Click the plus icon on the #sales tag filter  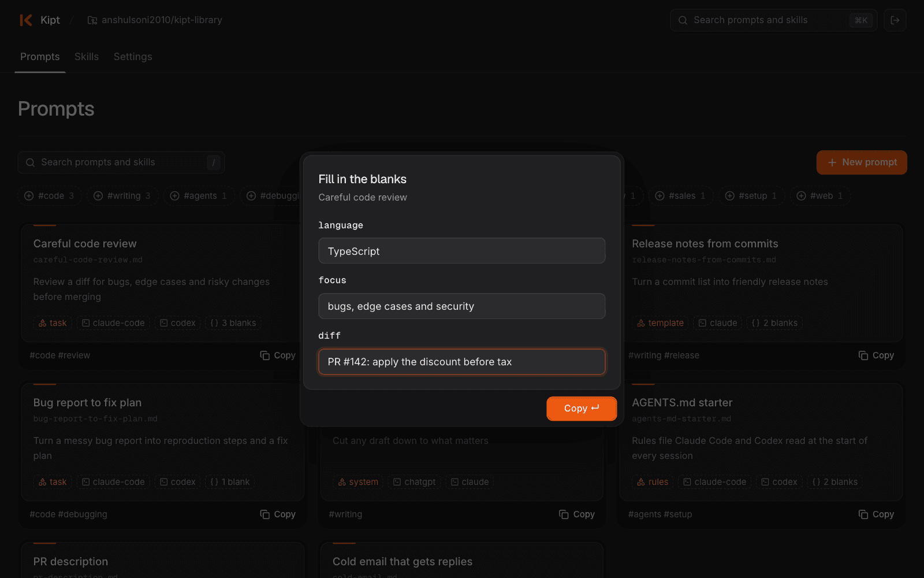(660, 196)
